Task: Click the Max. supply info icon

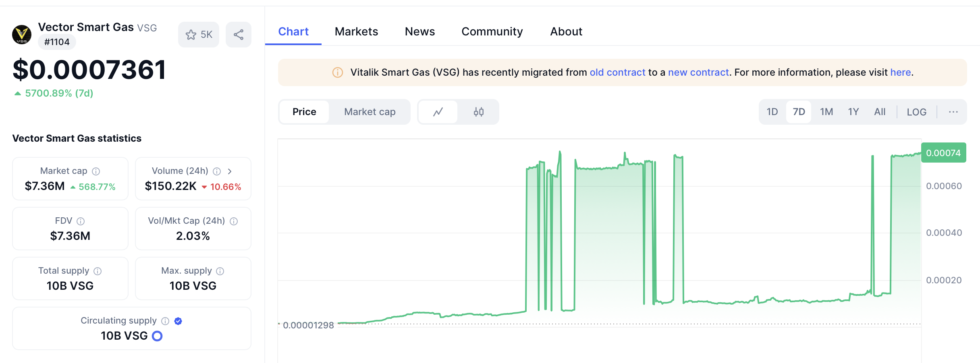Action: tap(220, 271)
